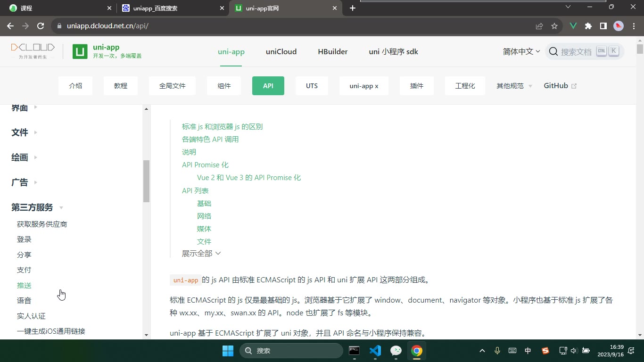The width and height of the screenshot is (644, 362).
Task: Bookmark this page with the star icon
Action: click(x=554, y=26)
